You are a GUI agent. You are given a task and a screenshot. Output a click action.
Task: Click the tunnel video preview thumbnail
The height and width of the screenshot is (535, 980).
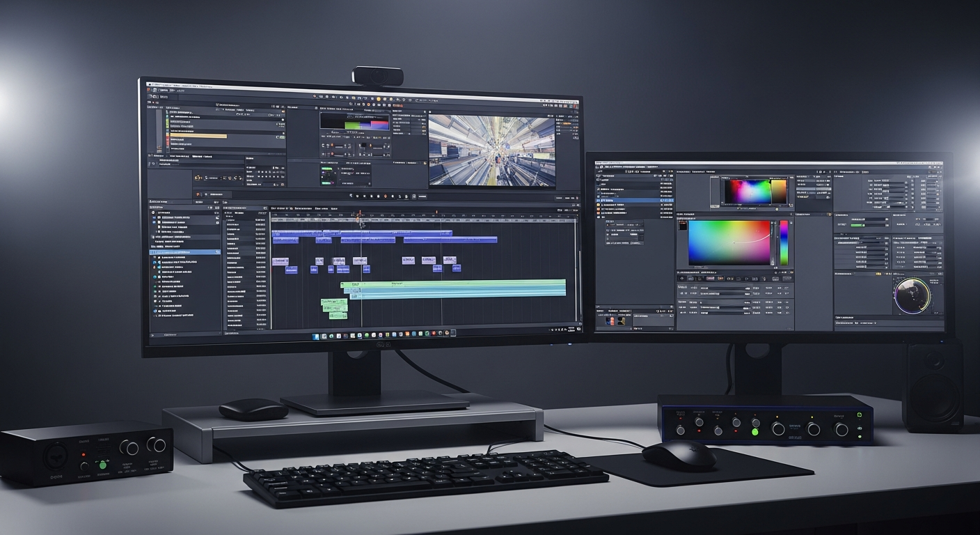491,150
